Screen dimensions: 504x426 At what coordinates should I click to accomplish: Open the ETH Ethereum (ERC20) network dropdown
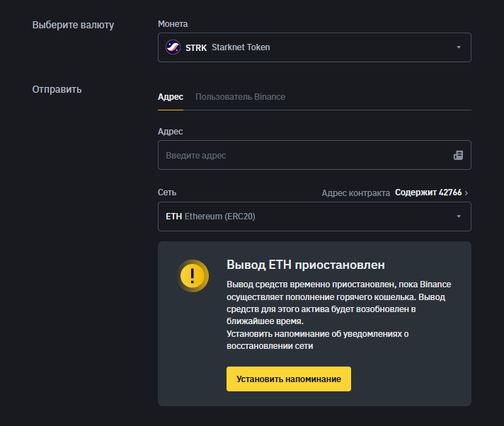(x=314, y=217)
